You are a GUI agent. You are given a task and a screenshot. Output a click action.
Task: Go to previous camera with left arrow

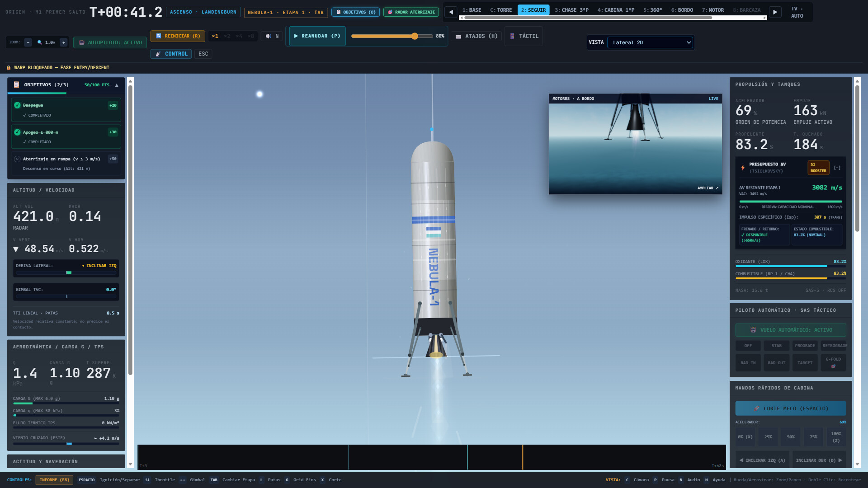(x=451, y=12)
